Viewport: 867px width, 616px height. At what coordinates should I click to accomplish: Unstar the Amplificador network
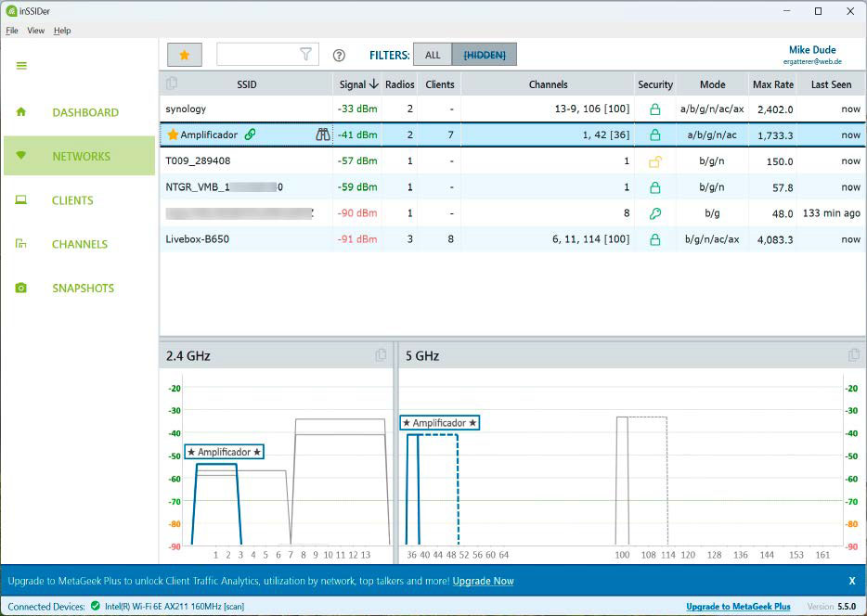173,135
